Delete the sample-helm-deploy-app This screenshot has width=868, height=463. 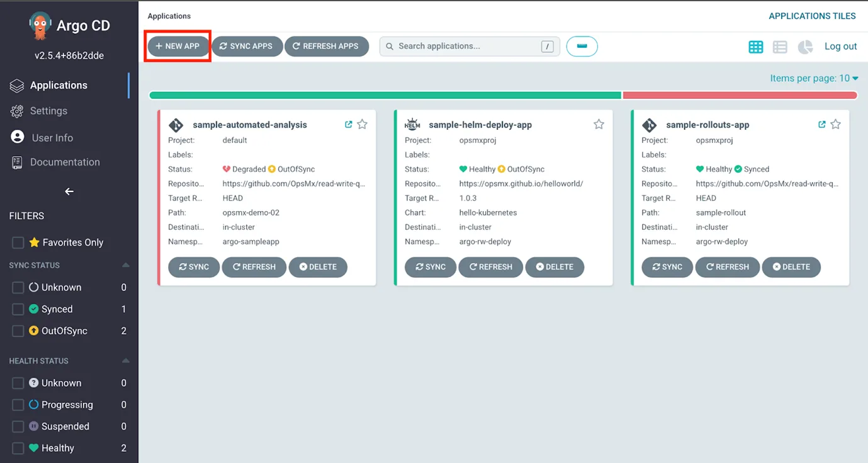[555, 267]
